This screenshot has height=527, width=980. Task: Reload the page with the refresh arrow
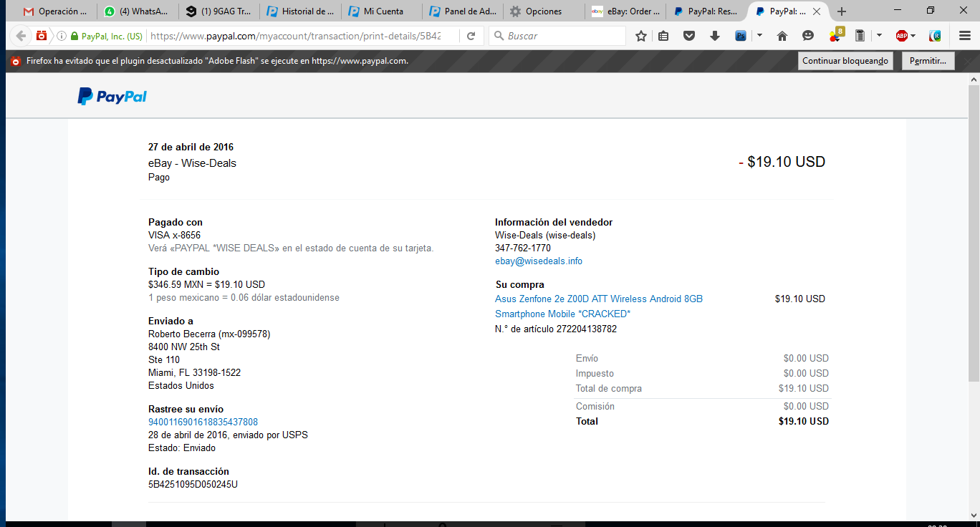(471, 36)
